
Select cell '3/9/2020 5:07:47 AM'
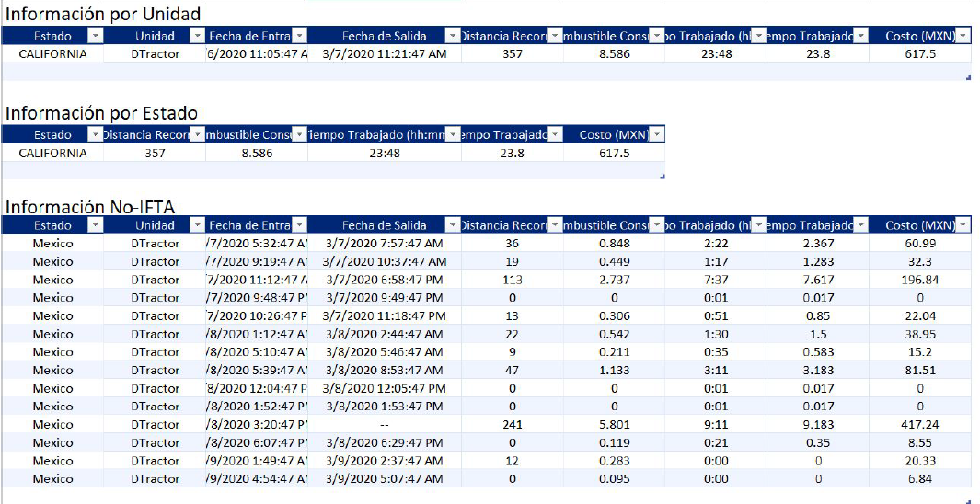coord(385,478)
